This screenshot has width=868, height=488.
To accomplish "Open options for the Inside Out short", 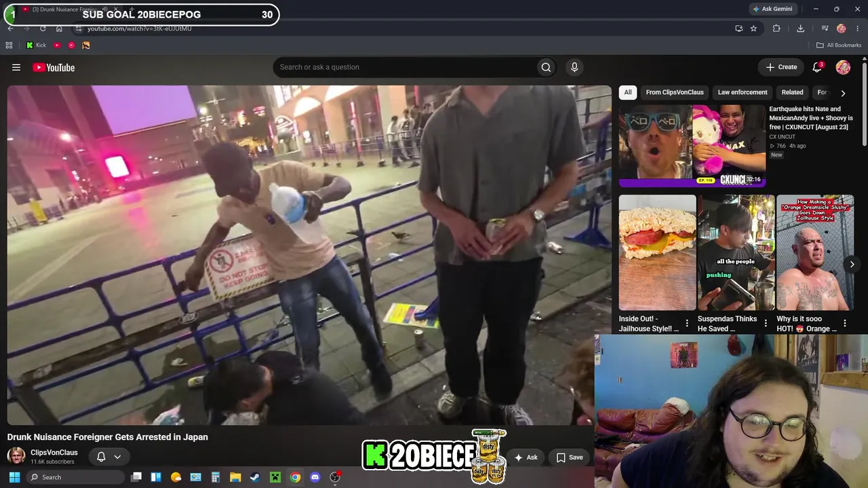I will [x=687, y=323].
